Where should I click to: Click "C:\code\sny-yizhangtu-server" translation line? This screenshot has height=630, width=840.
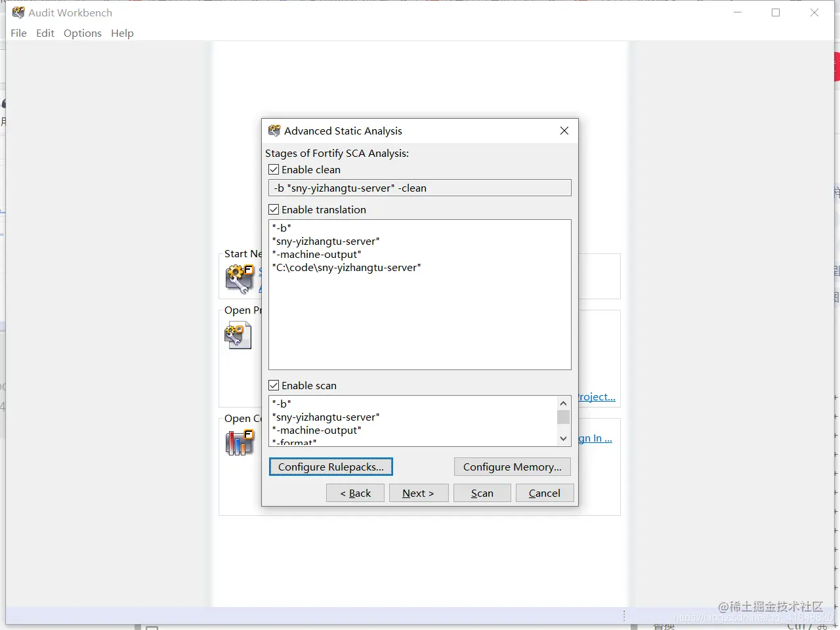(346, 267)
